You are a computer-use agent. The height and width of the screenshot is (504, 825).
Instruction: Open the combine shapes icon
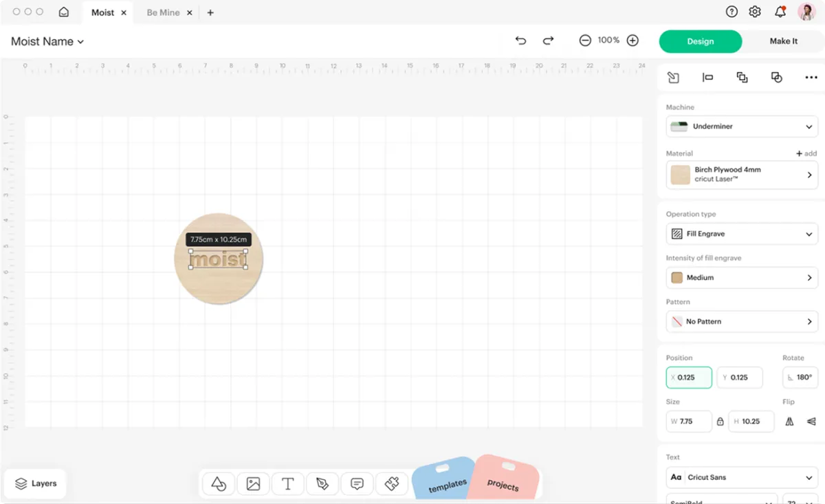(777, 78)
